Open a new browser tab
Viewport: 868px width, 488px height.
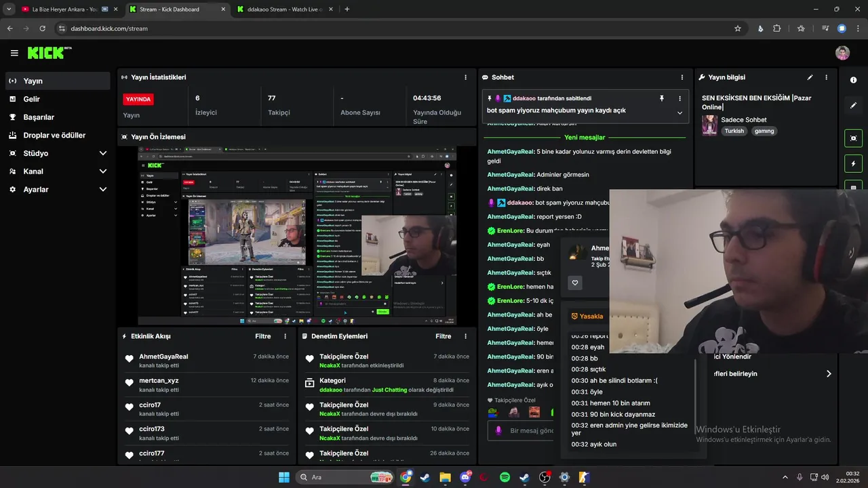click(x=347, y=9)
